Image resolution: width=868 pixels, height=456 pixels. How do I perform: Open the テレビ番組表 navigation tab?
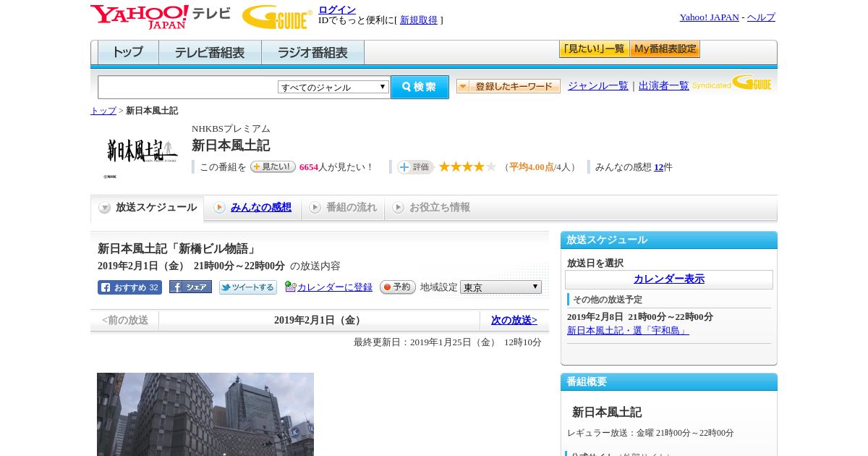(x=210, y=53)
